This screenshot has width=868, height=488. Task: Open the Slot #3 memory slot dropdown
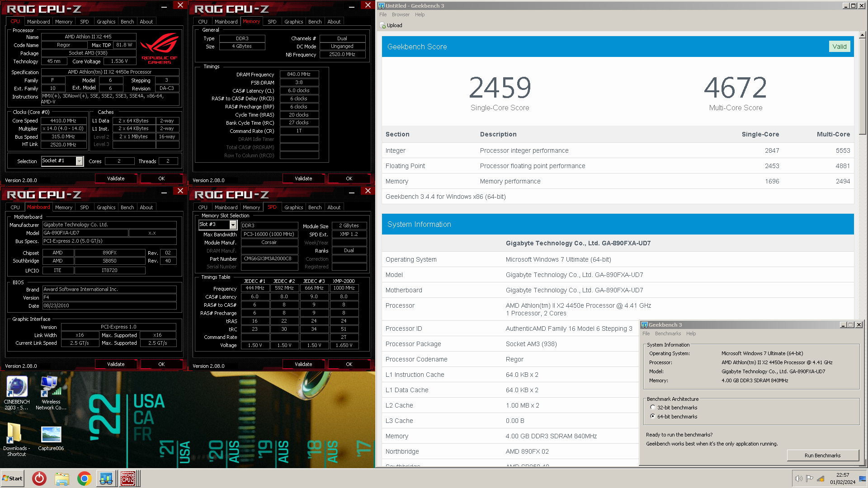pos(233,225)
